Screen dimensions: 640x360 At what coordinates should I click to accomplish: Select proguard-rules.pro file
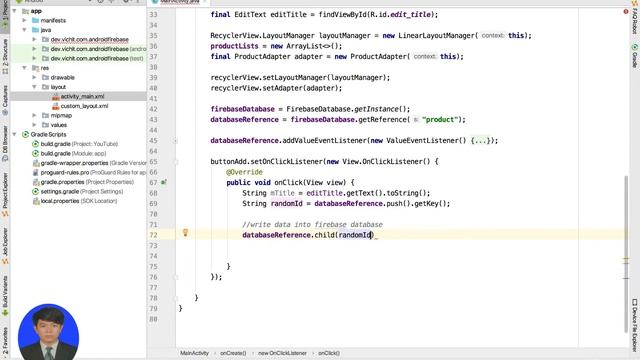pos(93,173)
